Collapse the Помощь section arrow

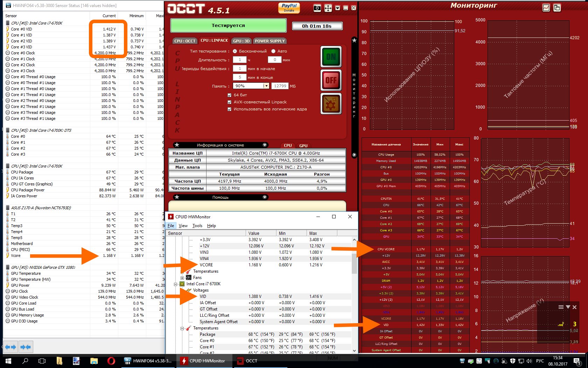coord(265,197)
